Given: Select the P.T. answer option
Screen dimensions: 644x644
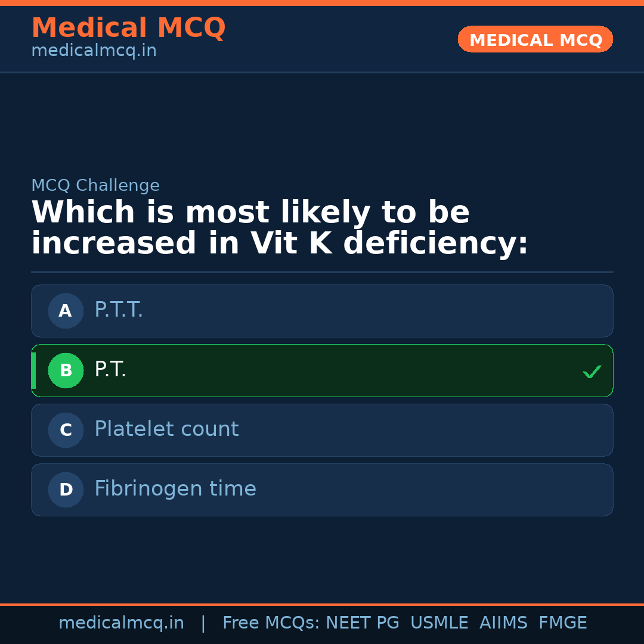Looking at the screenshot, I should point(322,370).
